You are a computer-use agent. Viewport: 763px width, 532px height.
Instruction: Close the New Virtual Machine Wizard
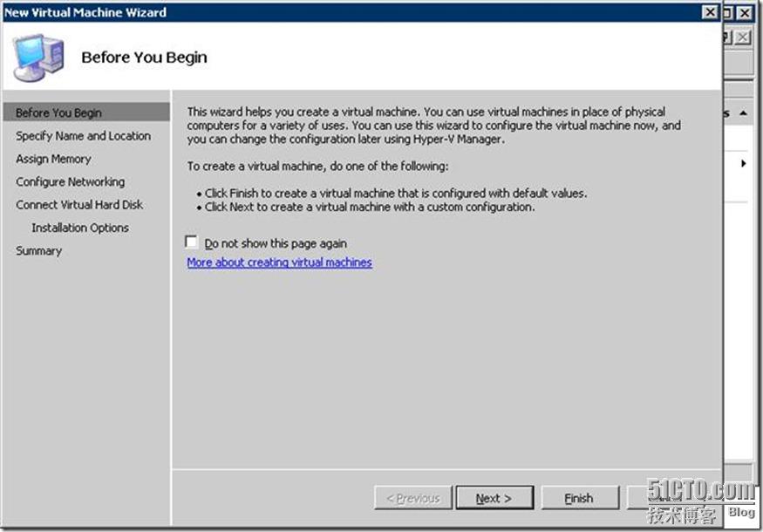click(x=711, y=11)
